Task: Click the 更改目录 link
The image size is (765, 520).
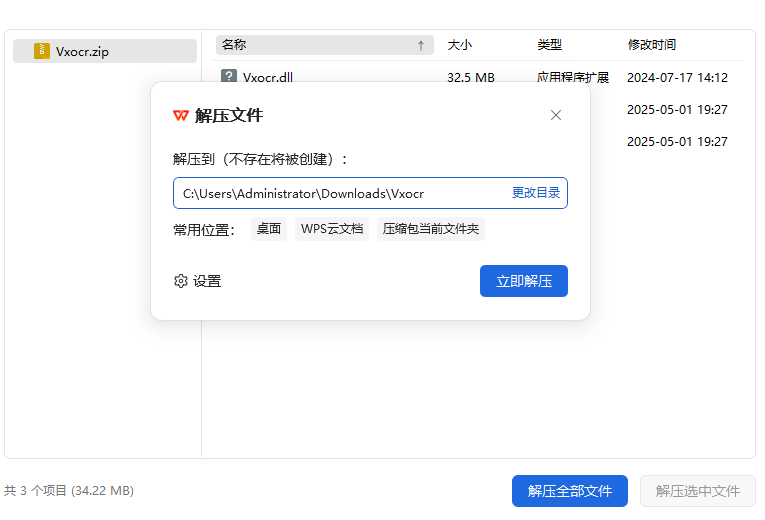Action: point(536,193)
